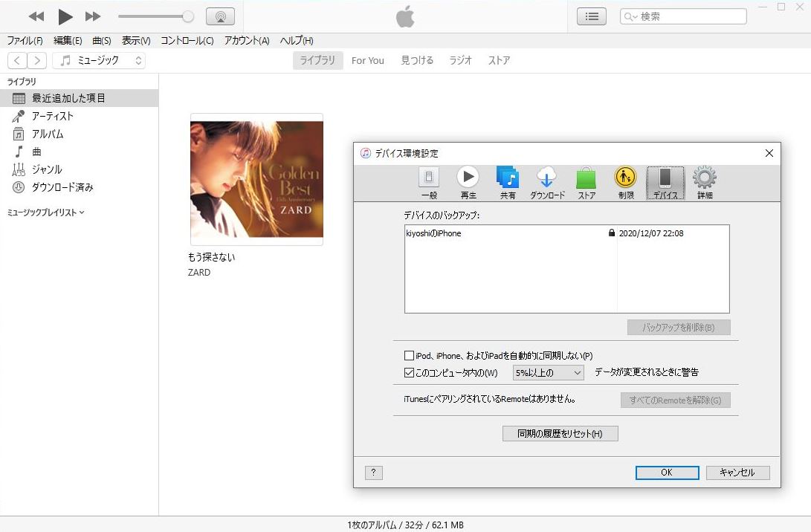Image resolution: width=811 pixels, height=532 pixels.
Task: Open the コントロール(C) menu
Action: click(x=187, y=40)
